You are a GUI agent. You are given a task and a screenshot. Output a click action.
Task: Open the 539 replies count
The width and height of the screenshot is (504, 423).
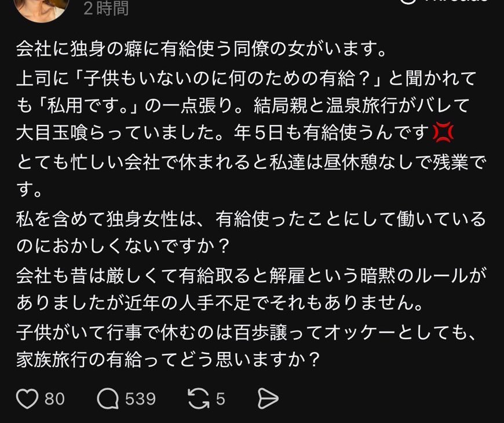tap(140, 399)
